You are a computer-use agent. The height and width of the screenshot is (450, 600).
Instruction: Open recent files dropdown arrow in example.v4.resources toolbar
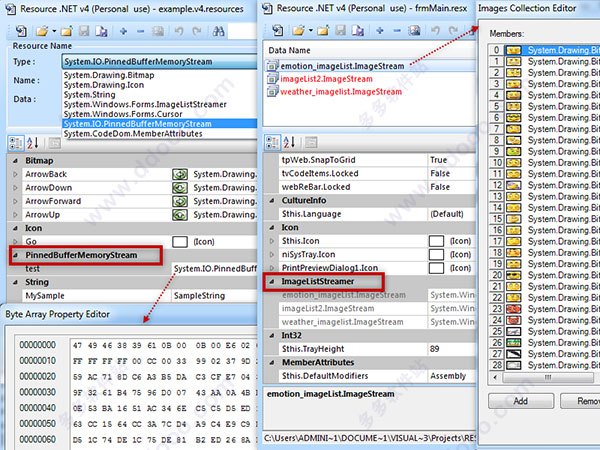[54, 31]
